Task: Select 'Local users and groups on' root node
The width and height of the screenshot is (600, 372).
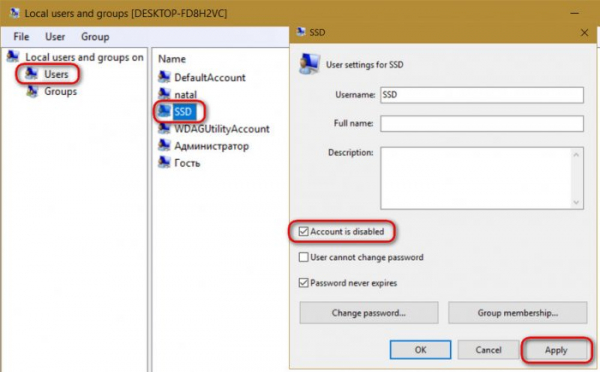Action: (84, 57)
